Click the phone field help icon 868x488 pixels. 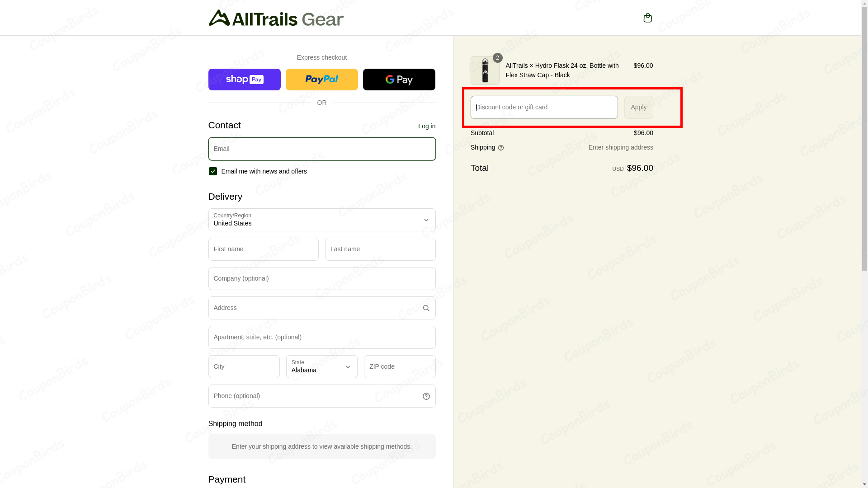click(x=426, y=396)
